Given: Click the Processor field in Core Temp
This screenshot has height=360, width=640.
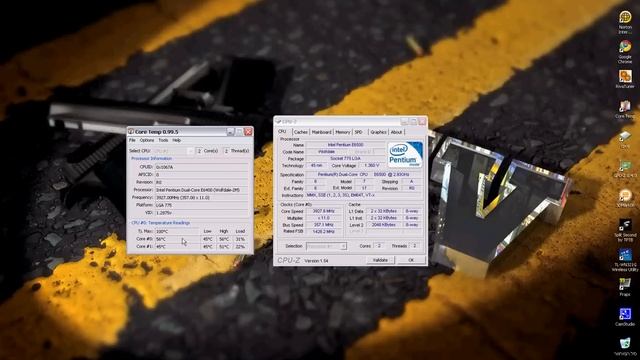Looking at the screenshot, I should click(202, 190).
